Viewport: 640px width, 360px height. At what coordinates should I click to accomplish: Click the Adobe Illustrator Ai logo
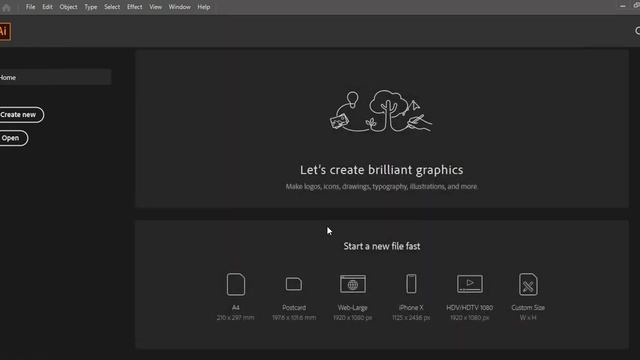(4, 31)
